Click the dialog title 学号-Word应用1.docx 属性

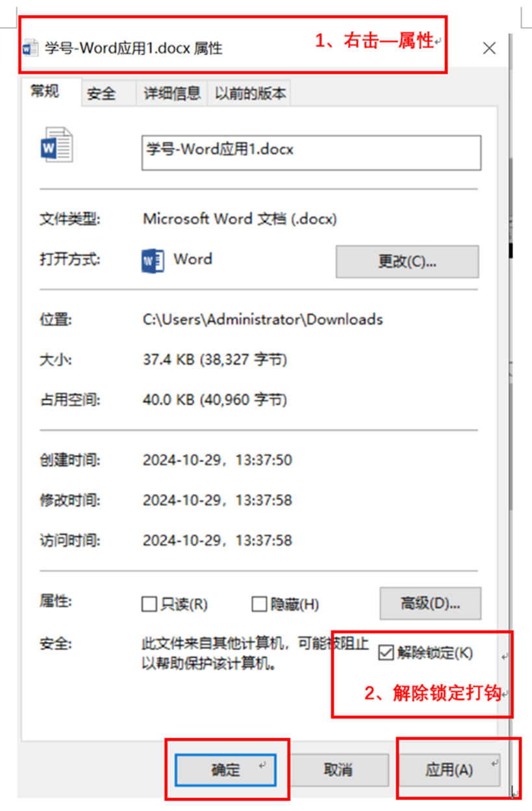(134, 49)
